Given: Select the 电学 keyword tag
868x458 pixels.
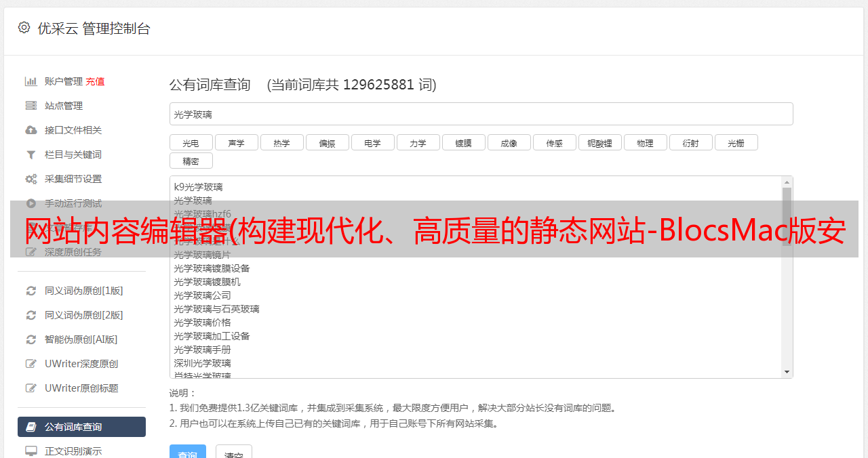Looking at the screenshot, I should [x=372, y=142].
